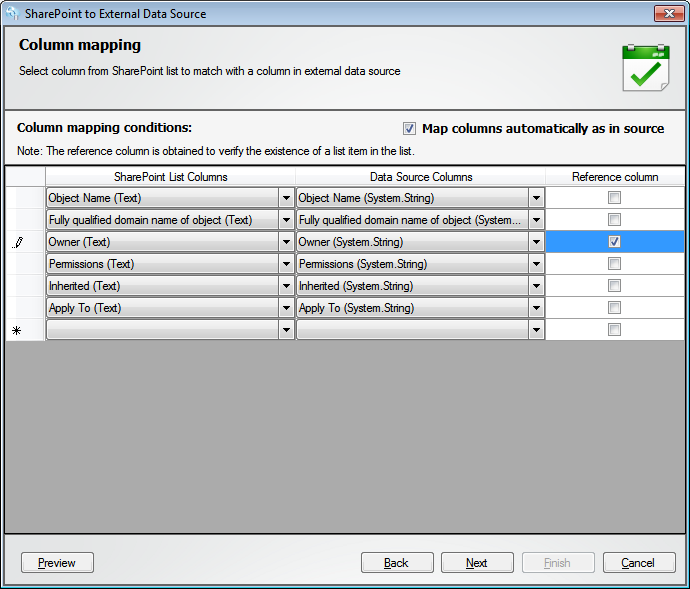Viewport: 690px width, 589px height.
Task: Click the Column mapping conditions heading
Action: [104, 128]
